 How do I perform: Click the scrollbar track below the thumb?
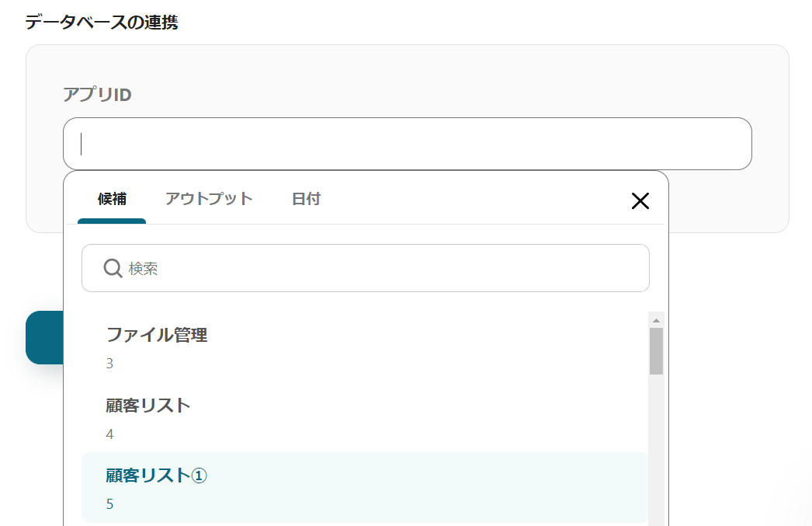656,451
